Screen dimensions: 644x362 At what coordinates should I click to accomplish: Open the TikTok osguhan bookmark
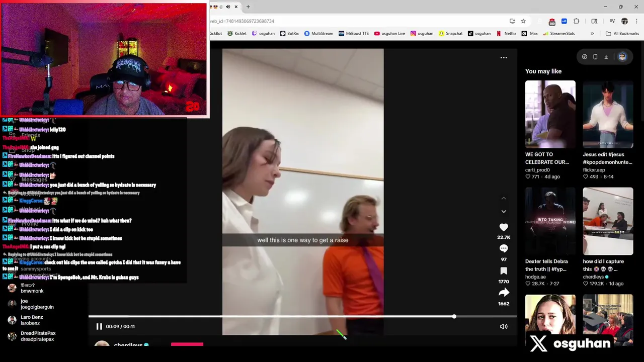[479, 34]
